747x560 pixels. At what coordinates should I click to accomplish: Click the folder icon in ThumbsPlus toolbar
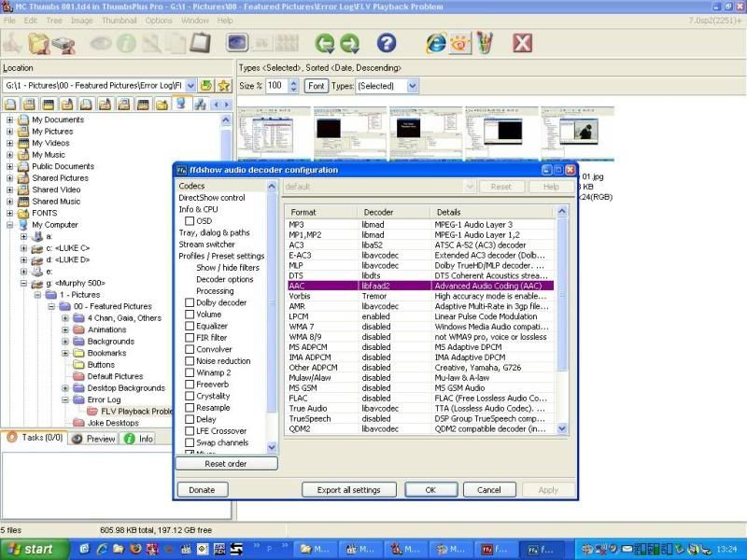[x=38, y=43]
